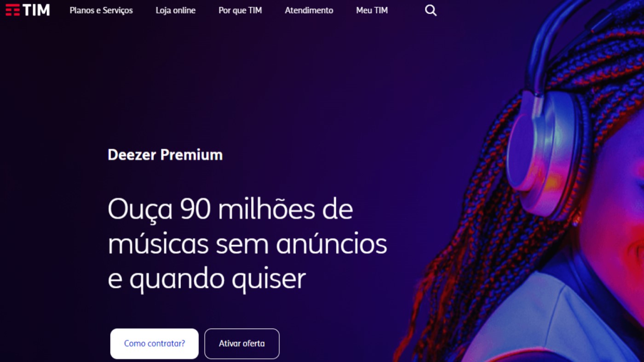
Task: Click the Deezer Premium heading
Action: (165, 155)
